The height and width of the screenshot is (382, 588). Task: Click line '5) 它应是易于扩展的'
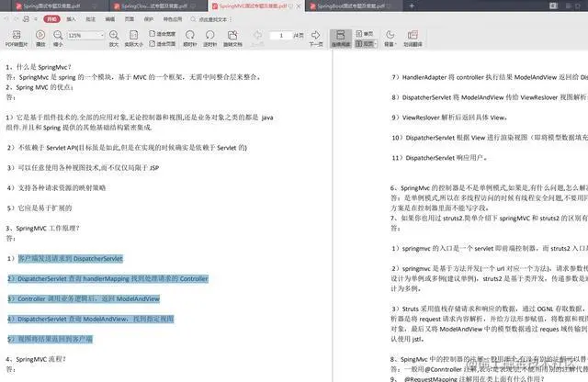(x=40, y=208)
